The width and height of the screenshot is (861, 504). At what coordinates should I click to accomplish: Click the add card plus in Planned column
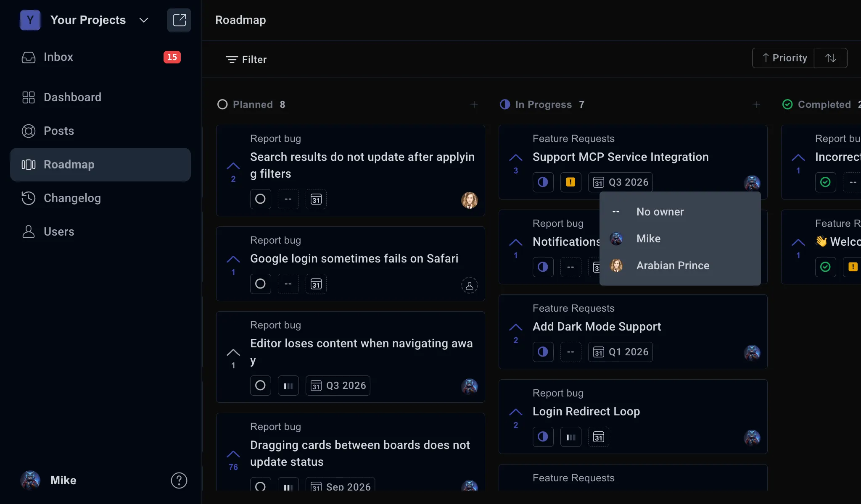click(474, 105)
